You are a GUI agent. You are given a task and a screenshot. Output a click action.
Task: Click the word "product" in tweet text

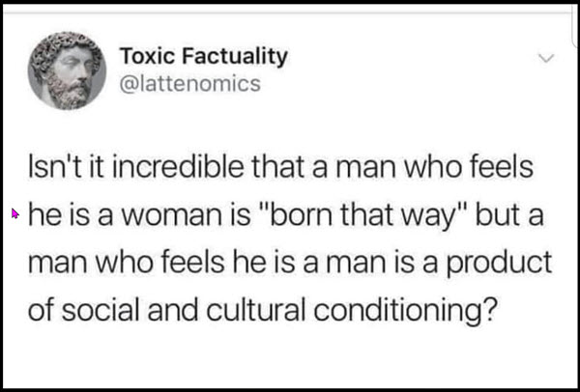(500, 265)
